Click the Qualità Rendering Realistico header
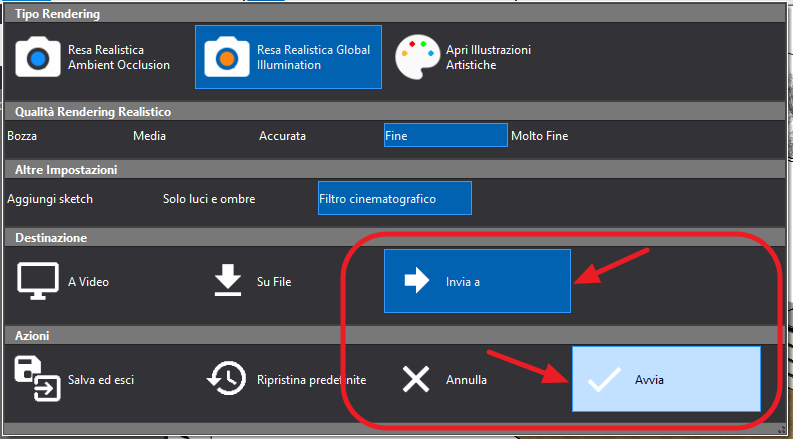This screenshot has width=793, height=439. pos(395,112)
